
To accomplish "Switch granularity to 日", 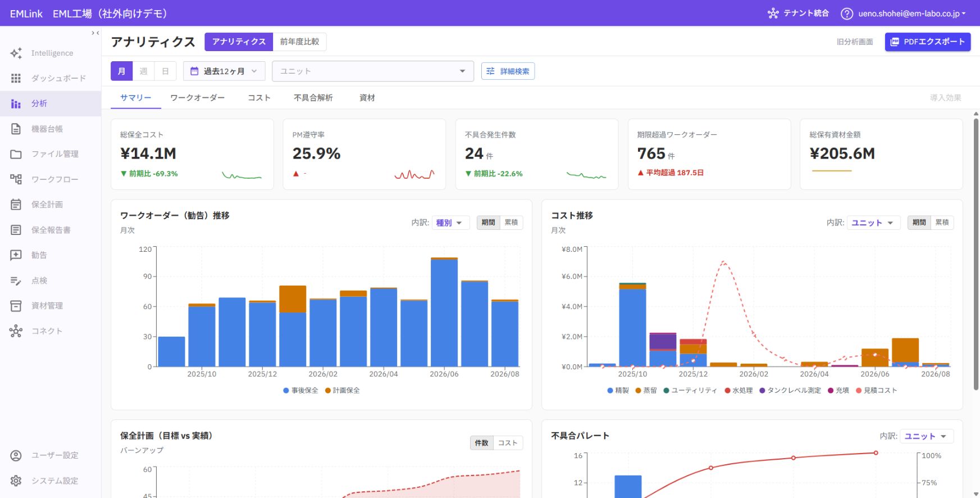I will pos(165,71).
